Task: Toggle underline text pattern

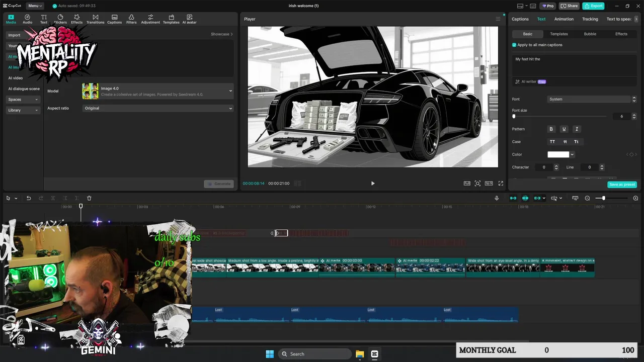Action: [x=564, y=129]
